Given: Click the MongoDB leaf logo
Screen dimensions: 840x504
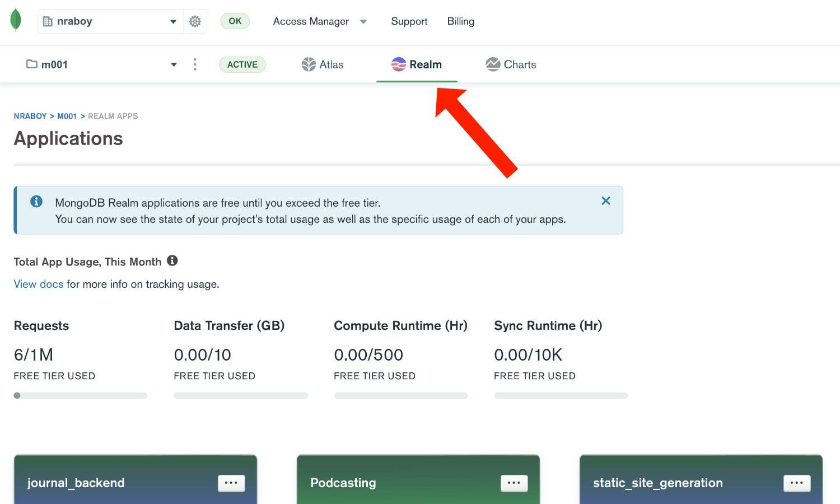Looking at the screenshot, I should [x=16, y=20].
